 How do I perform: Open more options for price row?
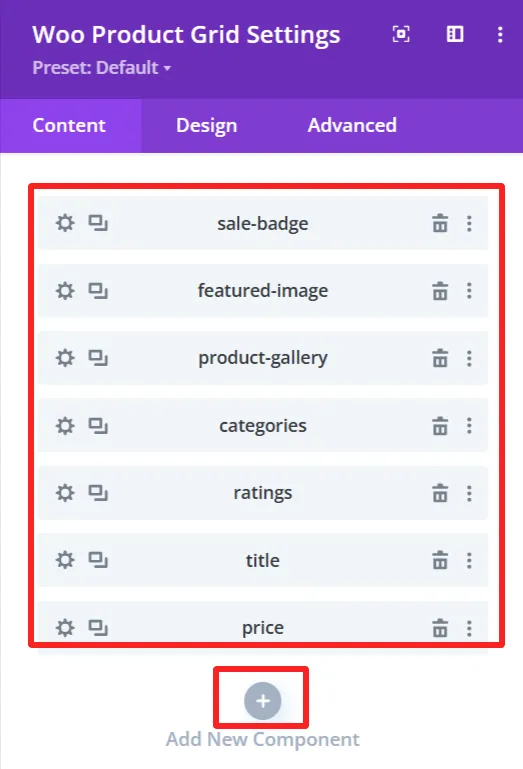click(x=469, y=628)
